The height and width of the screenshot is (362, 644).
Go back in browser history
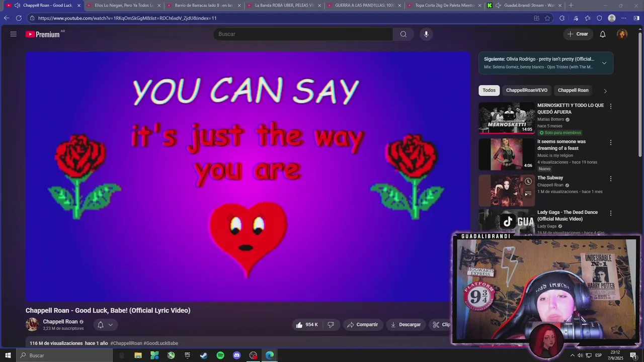click(7, 18)
